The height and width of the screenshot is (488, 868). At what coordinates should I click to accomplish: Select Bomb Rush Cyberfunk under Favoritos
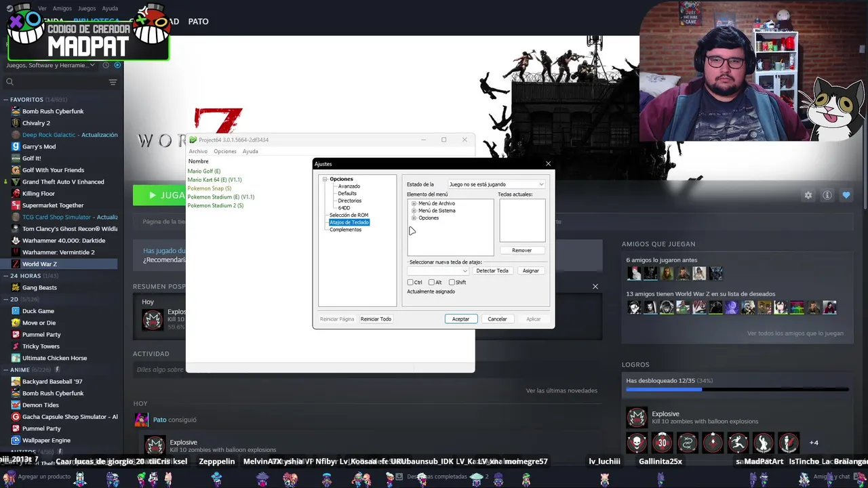pos(53,111)
